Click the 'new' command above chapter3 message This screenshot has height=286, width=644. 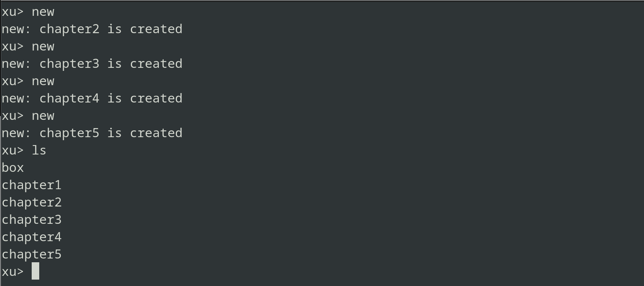[x=43, y=47]
